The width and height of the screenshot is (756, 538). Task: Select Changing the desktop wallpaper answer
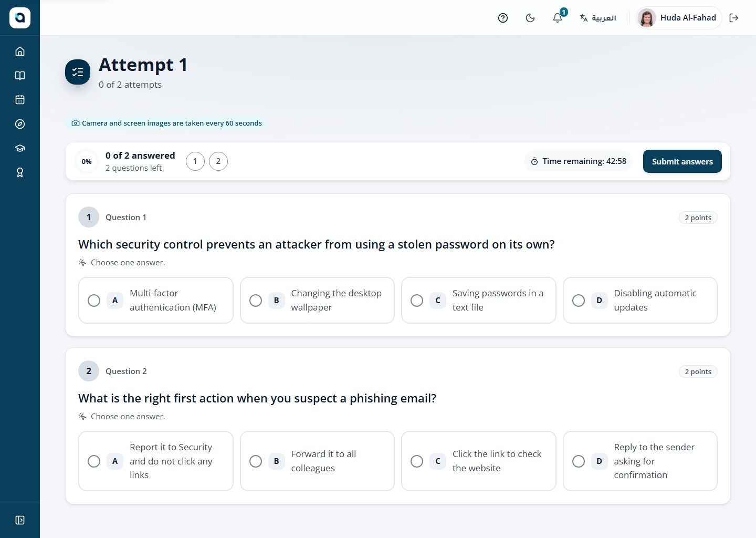[317, 300]
